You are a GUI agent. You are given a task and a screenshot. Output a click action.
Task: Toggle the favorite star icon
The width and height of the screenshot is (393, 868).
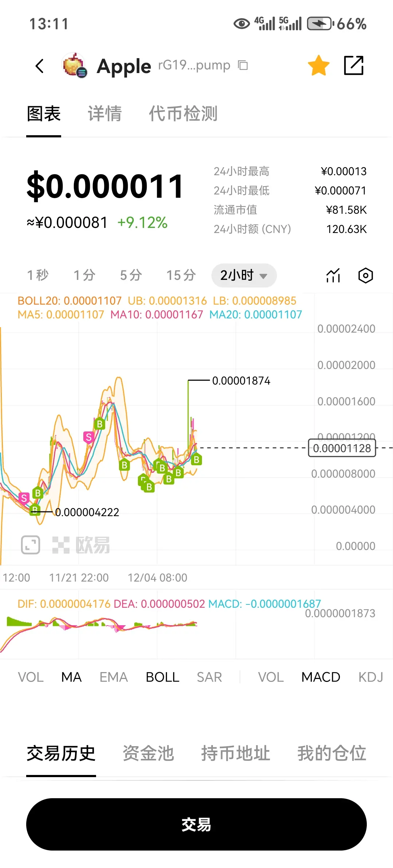(318, 65)
